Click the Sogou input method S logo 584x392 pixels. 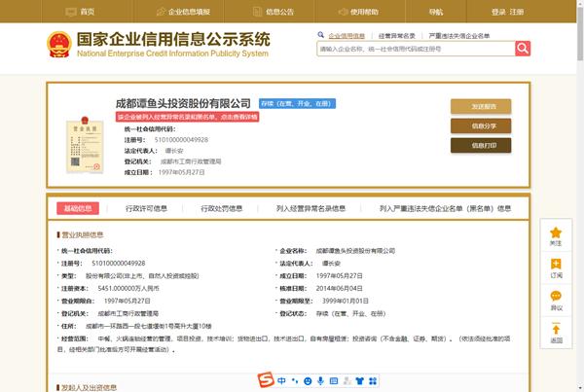click(x=266, y=379)
